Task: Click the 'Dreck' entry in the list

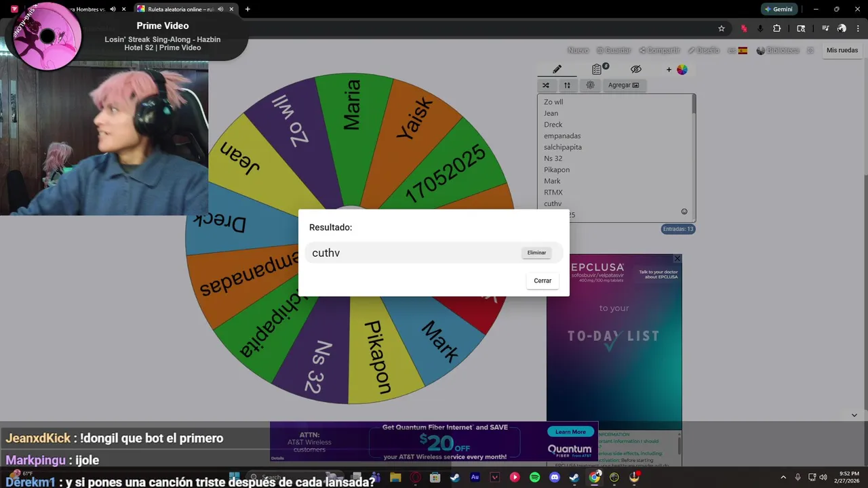Action: pyautogui.click(x=553, y=125)
